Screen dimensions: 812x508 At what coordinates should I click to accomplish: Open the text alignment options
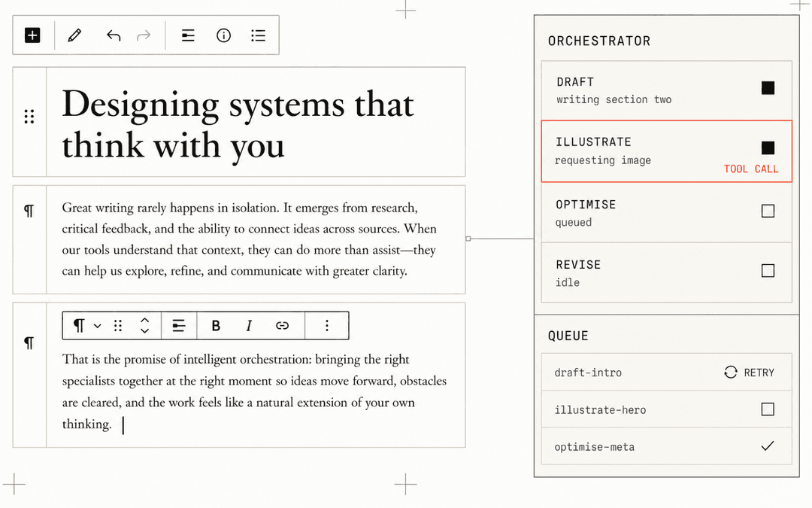click(179, 326)
